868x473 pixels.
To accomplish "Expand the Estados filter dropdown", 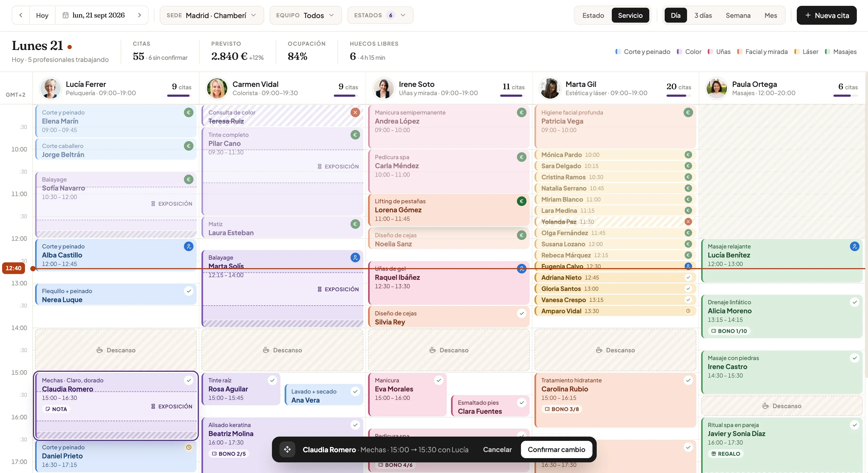I will click(380, 15).
